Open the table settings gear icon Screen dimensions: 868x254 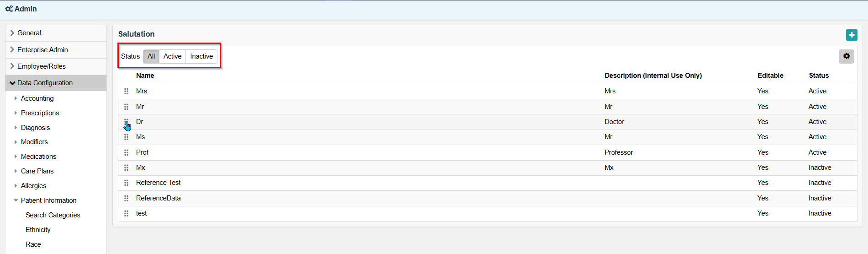click(x=846, y=56)
